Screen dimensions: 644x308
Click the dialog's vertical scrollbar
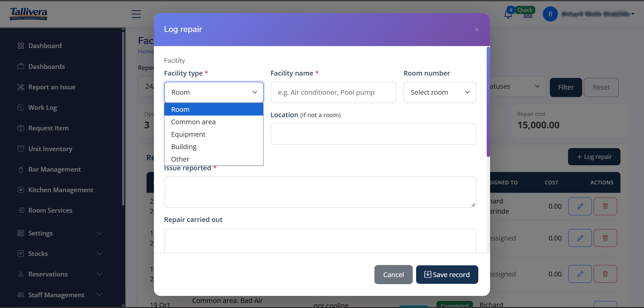[x=488, y=102]
